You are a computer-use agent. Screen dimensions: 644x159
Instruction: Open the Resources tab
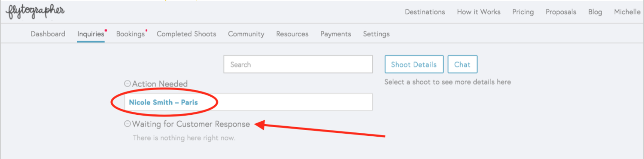tap(292, 34)
